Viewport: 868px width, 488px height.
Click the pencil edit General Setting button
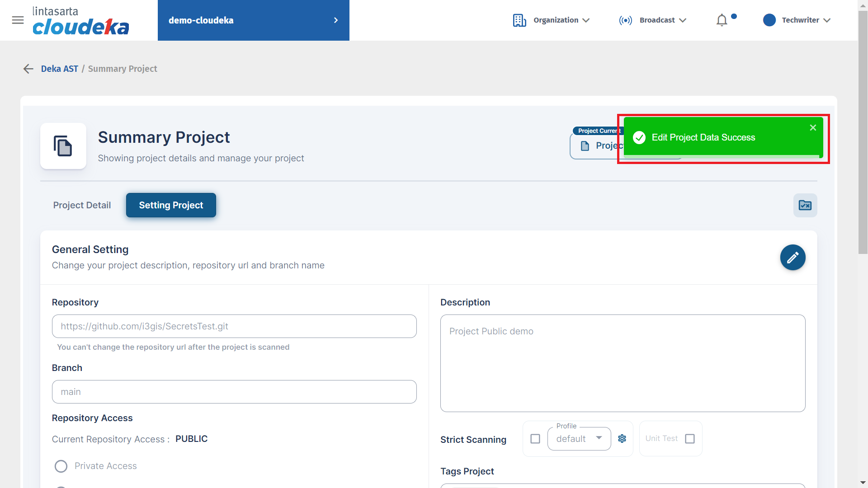pyautogui.click(x=793, y=258)
